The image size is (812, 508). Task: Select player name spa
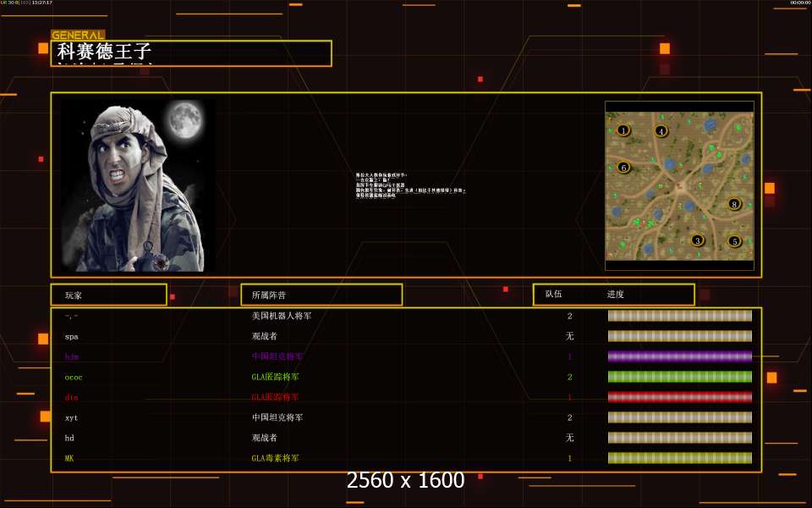click(71, 337)
